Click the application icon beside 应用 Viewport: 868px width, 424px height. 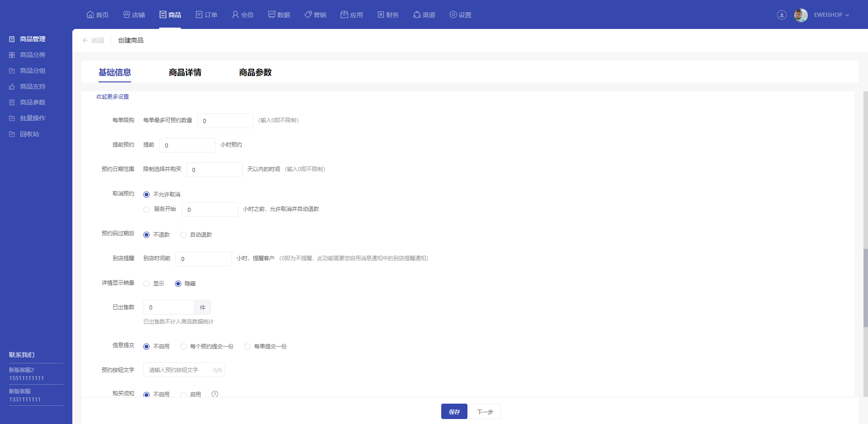click(344, 14)
